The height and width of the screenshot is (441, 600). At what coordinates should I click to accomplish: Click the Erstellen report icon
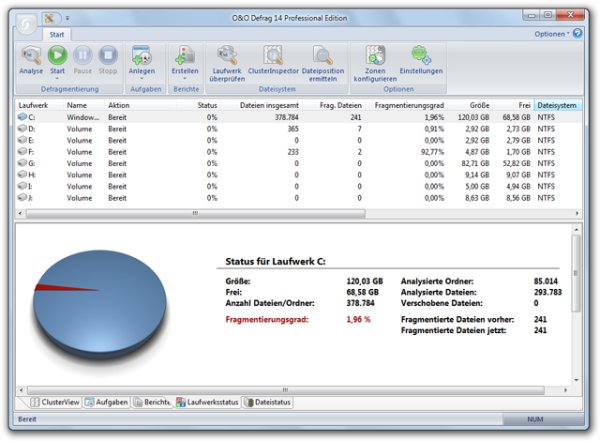(x=185, y=56)
